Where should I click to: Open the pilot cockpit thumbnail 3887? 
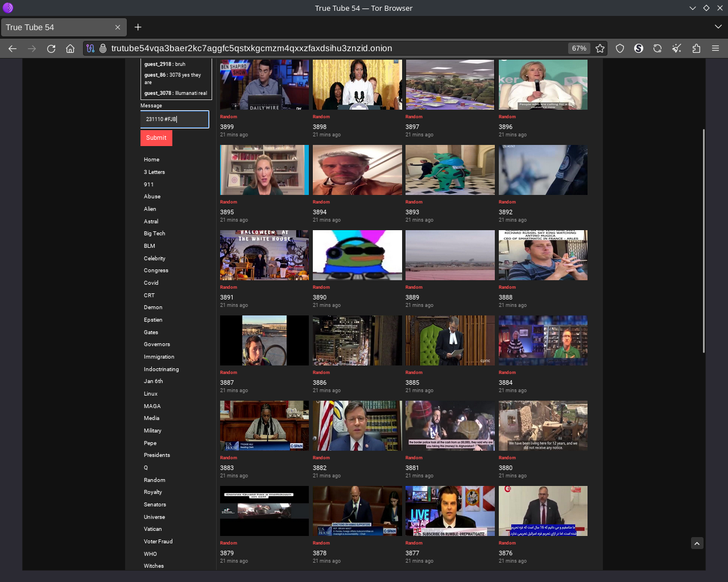click(x=264, y=340)
